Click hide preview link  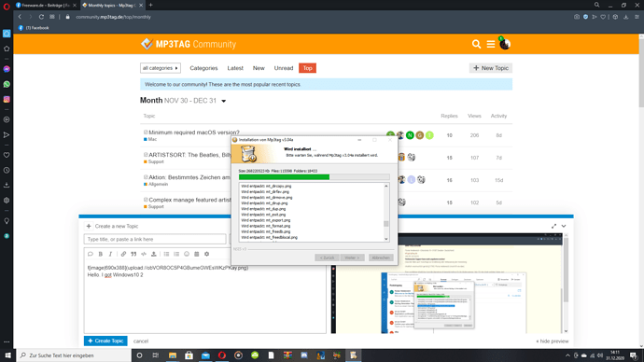(553, 341)
